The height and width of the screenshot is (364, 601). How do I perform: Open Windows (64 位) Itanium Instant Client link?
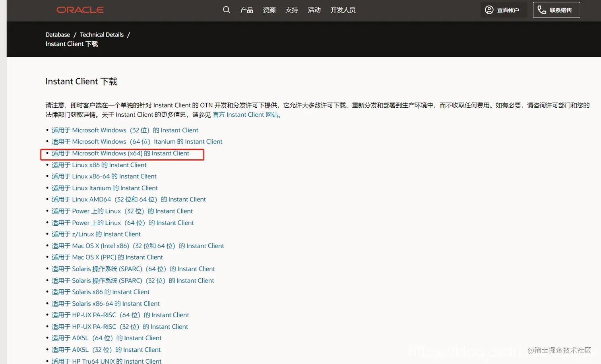coord(137,141)
